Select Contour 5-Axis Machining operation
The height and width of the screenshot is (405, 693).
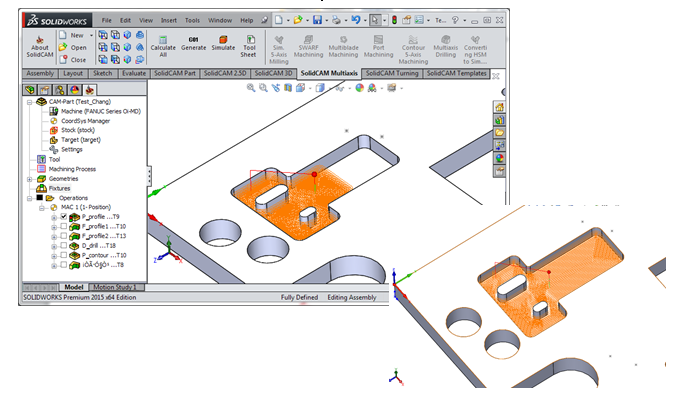(413, 50)
